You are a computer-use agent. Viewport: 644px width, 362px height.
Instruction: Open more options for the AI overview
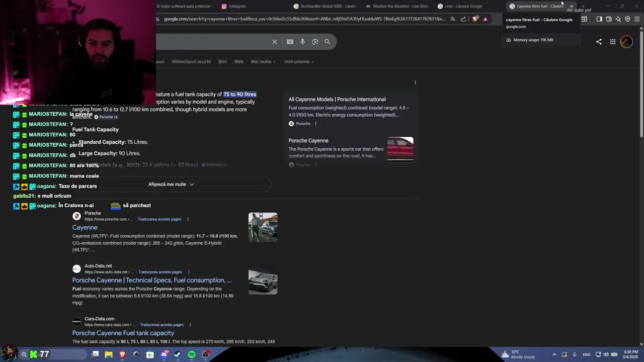(x=415, y=82)
